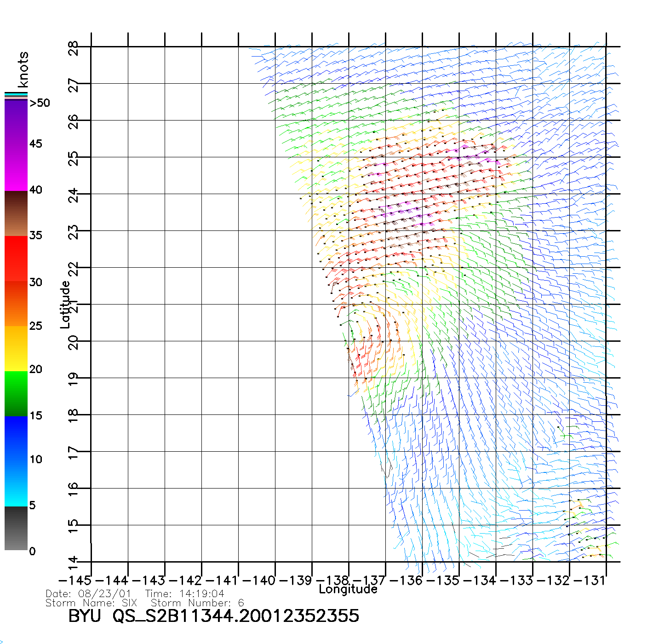This screenshot has height=644, width=653.
Task: Click the "knots" legend unit label
Action: 23,69
